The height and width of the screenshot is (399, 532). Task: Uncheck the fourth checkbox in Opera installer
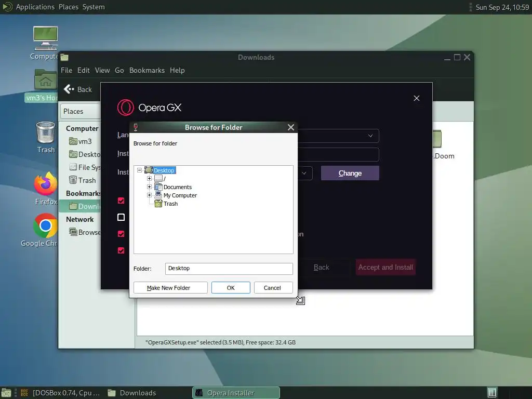121,250
